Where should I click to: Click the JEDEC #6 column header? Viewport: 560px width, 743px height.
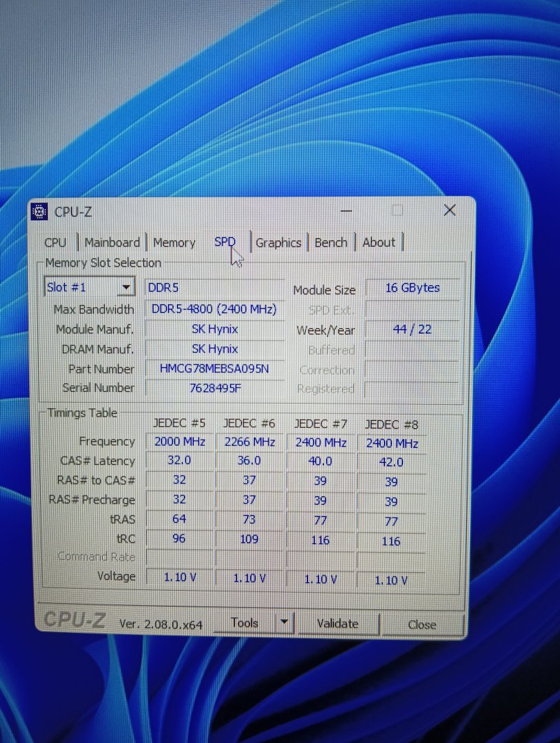tap(249, 423)
